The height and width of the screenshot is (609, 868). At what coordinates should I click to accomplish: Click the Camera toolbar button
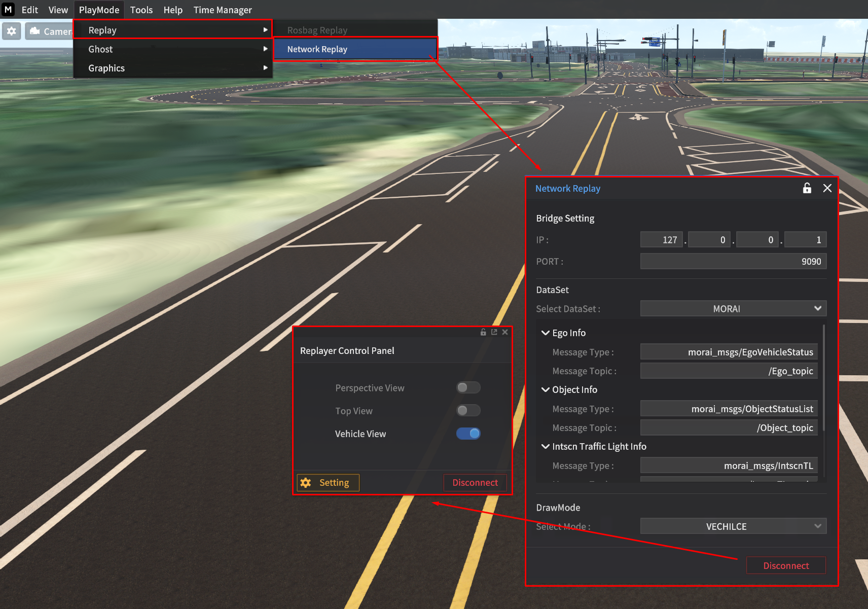50,31
